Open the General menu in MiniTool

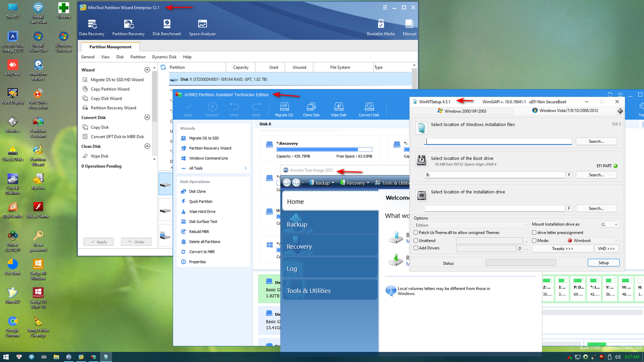88,57
